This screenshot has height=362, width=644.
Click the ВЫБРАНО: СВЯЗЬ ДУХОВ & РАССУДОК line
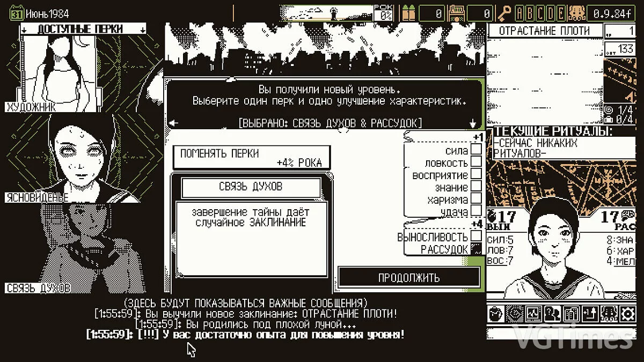[330, 123]
